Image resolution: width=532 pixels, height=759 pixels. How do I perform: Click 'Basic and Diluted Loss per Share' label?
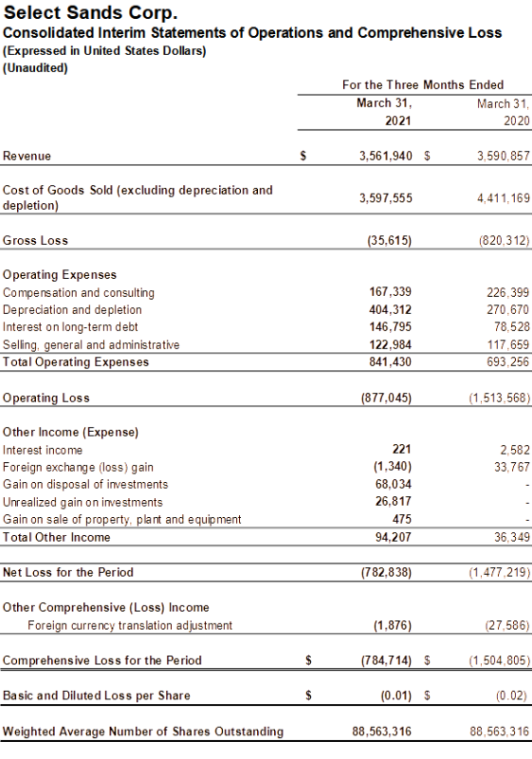click(97, 695)
